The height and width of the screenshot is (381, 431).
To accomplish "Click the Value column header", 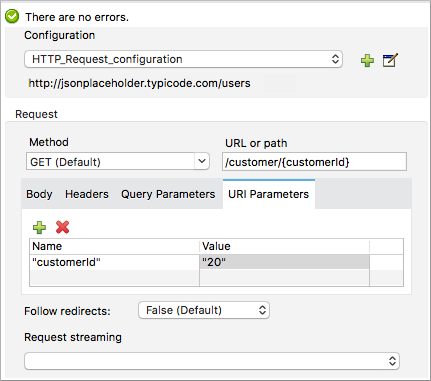I will click(x=285, y=246).
